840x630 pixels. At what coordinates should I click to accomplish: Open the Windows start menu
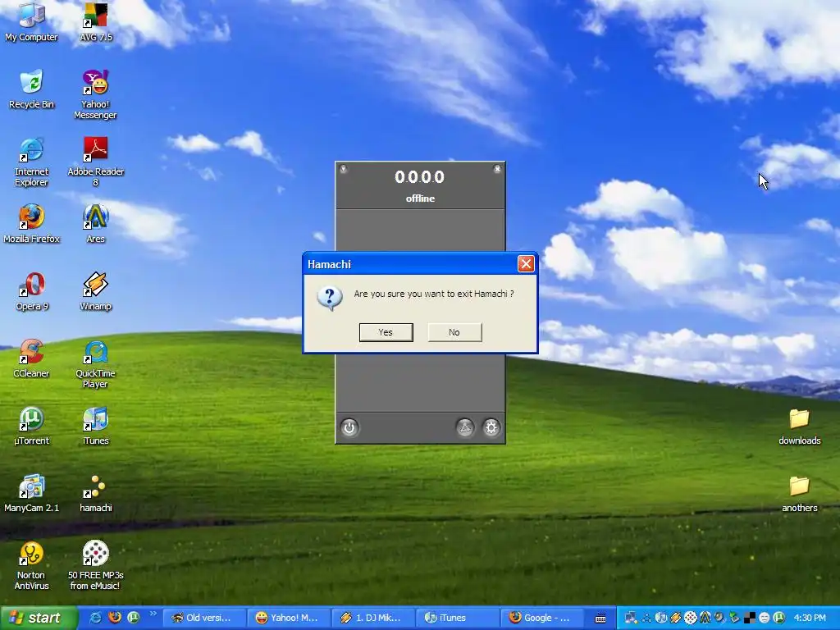[x=39, y=618]
